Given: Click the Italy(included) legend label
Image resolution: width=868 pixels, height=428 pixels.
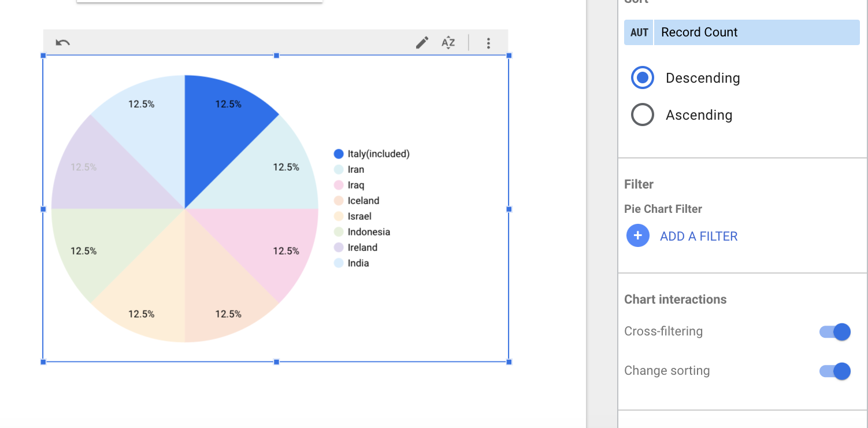Looking at the screenshot, I should click(379, 154).
